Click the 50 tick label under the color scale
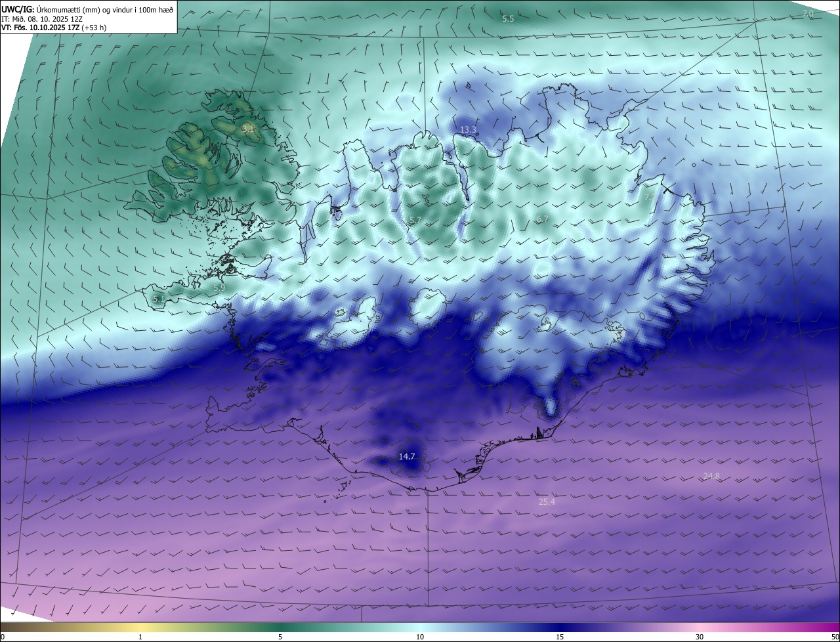This screenshot has width=840, height=642. pyautogui.click(x=835, y=637)
